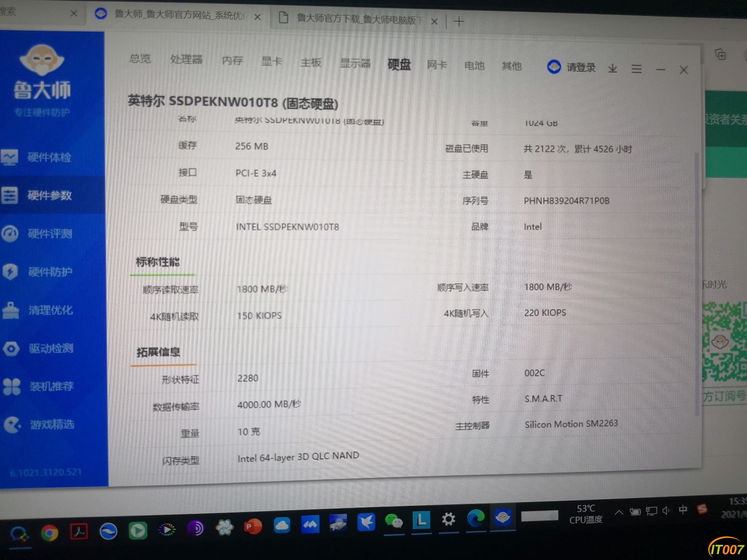Open the green play-button video app
Image resolution: width=747 pixels, height=560 pixels.
click(138, 531)
